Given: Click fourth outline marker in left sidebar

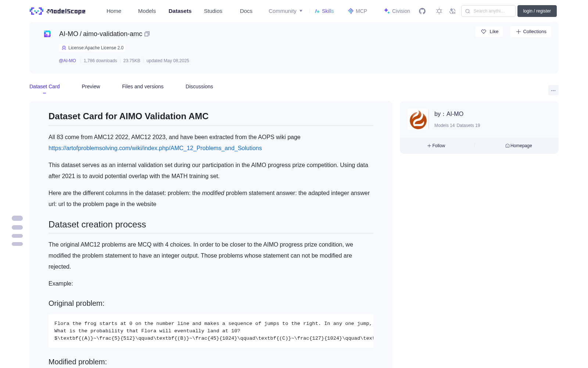Looking at the screenshot, I should pyautogui.click(x=17, y=244).
